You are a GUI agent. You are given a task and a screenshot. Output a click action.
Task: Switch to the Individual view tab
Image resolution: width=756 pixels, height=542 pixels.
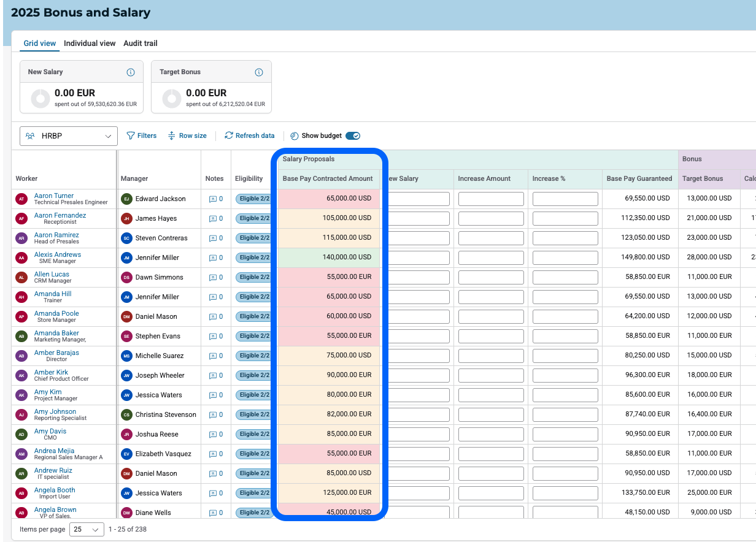click(90, 44)
